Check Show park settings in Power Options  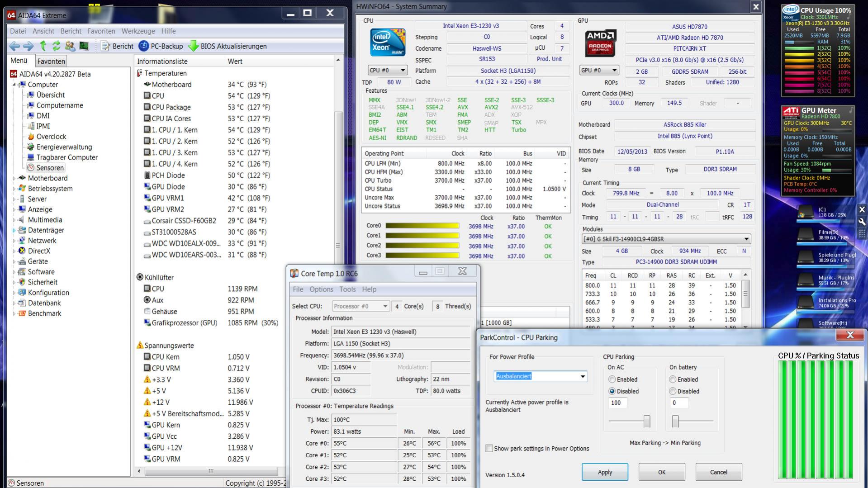(x=489, y=448)
